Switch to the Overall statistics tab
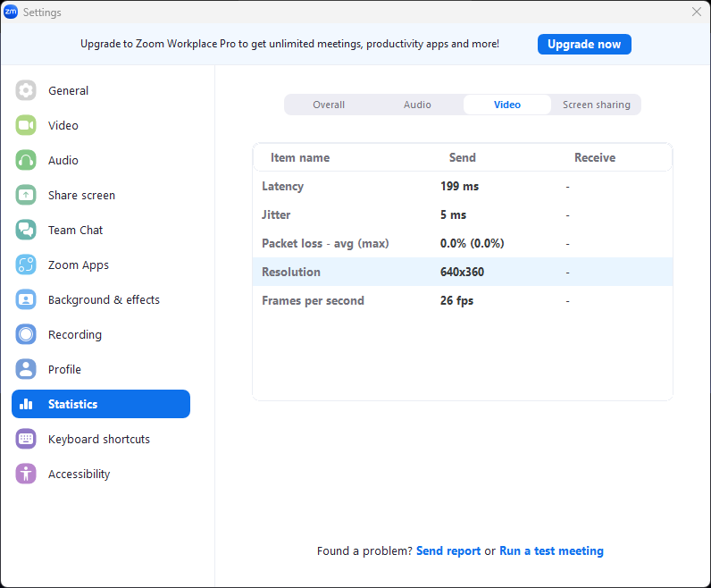 pyautogui.click(x=329, y=105)
